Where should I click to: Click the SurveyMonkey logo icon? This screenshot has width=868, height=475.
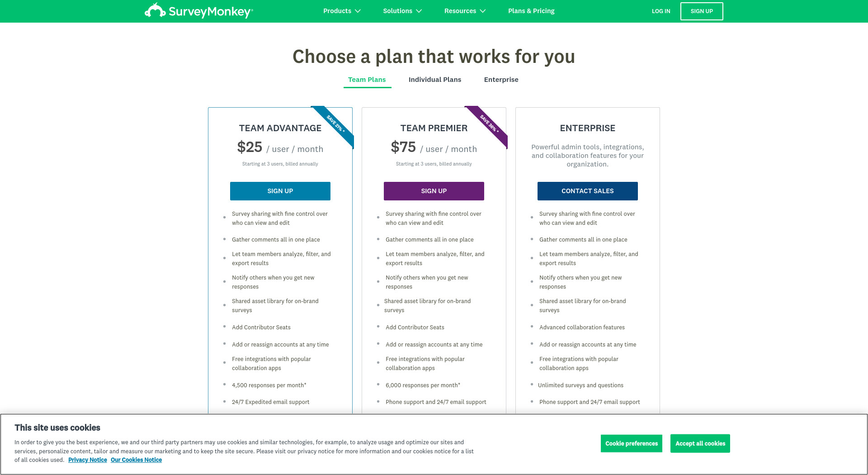click(x=155, y=10)
